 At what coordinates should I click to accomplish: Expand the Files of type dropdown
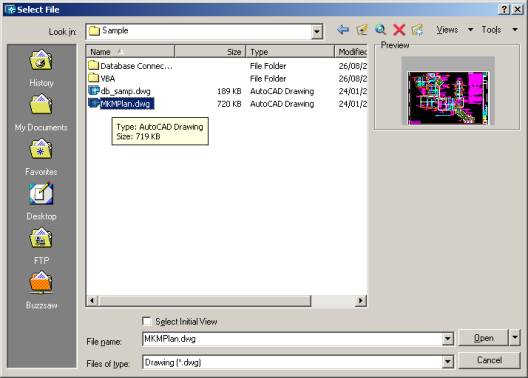pyautogui.click(x=447, y=362)
